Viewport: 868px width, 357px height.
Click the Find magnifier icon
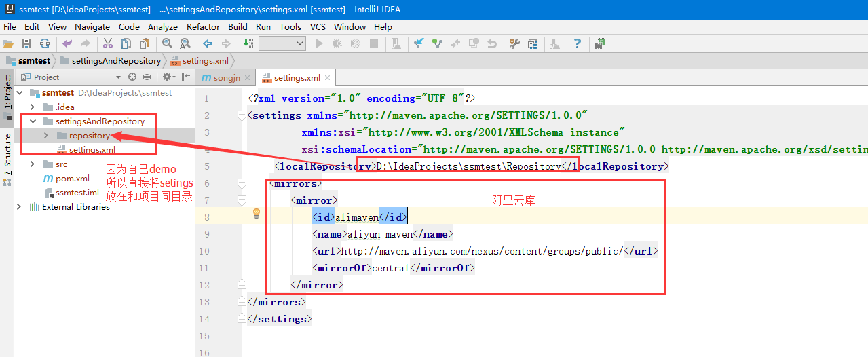(x=167, y=43)
